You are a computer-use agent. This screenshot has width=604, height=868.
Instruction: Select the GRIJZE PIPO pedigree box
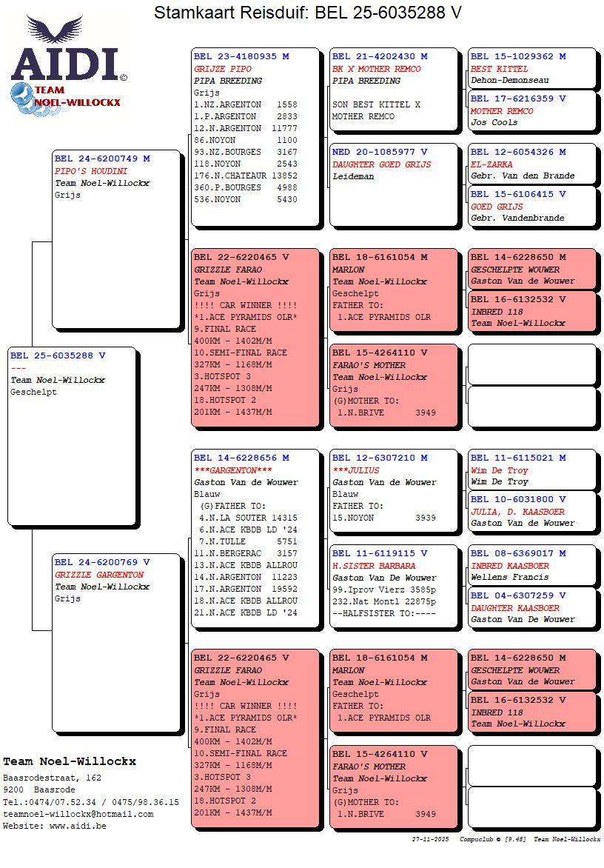click(x=256, y=137)
